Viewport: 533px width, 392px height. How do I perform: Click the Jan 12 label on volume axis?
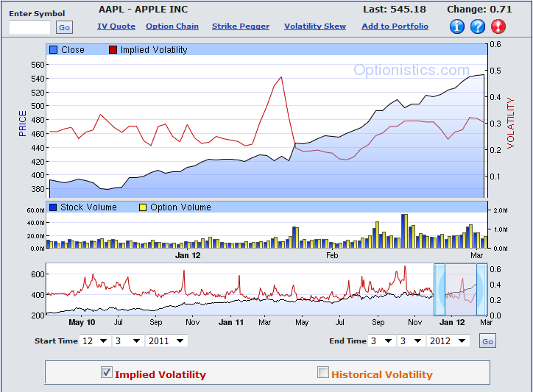(188, 255)
